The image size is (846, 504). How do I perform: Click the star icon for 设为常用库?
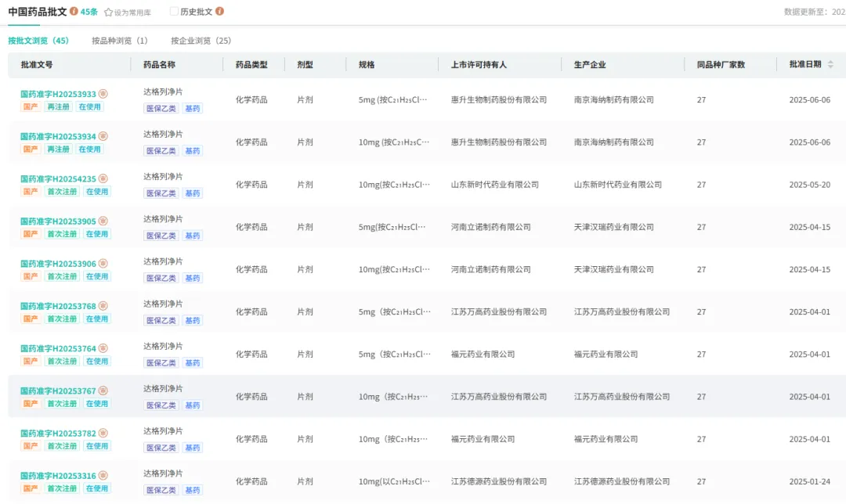109,13
